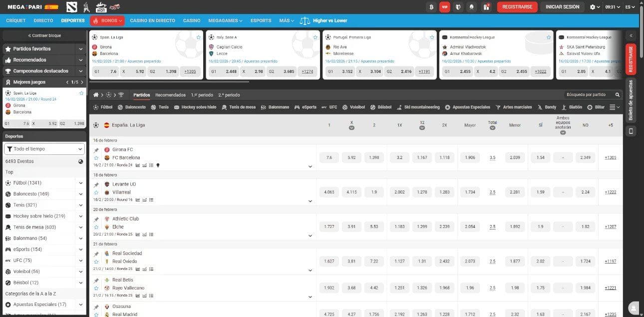Select the 7.6 odds for Girona FC win
This screenshot has width=644, height=317.
[329, 157]
